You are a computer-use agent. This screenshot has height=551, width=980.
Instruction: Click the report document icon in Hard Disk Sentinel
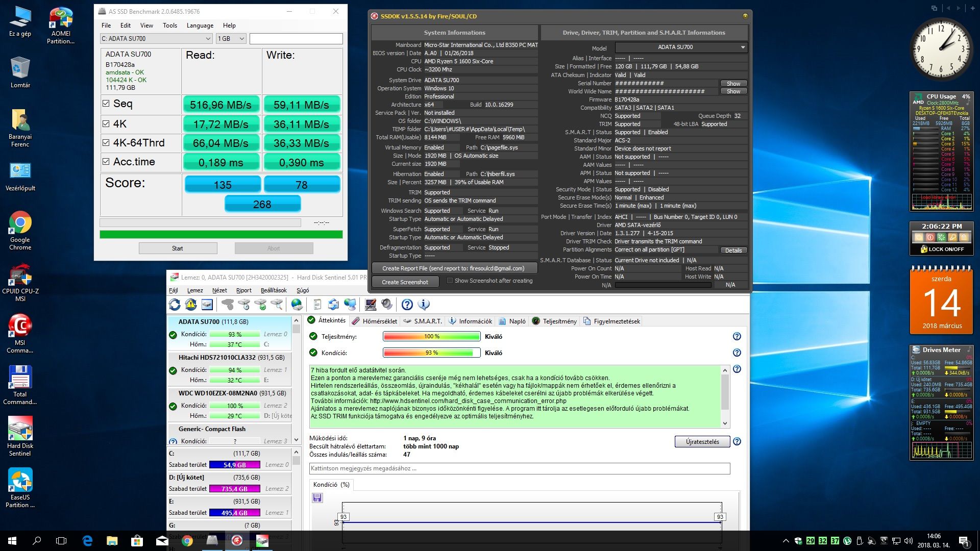[x=317, y=305]
